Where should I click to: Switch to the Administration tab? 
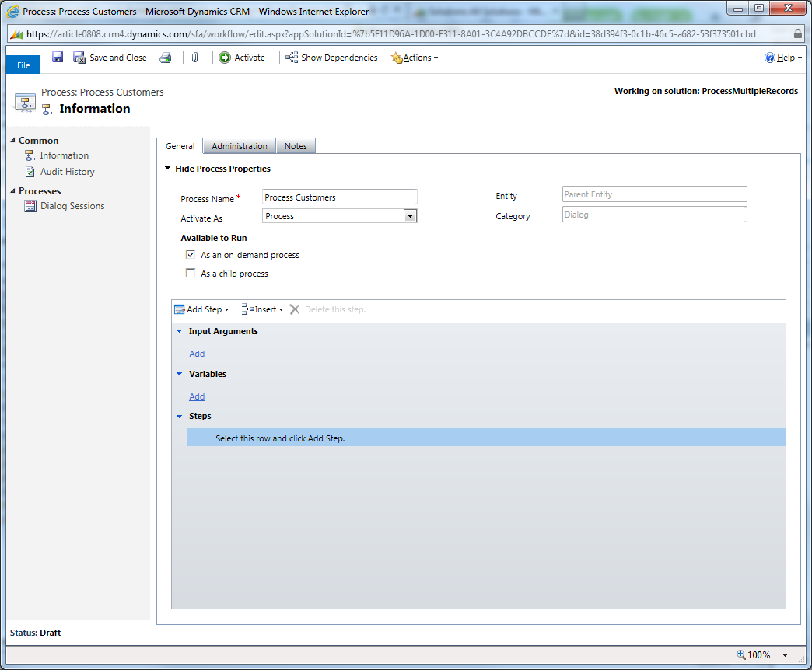tap(240, 146)
